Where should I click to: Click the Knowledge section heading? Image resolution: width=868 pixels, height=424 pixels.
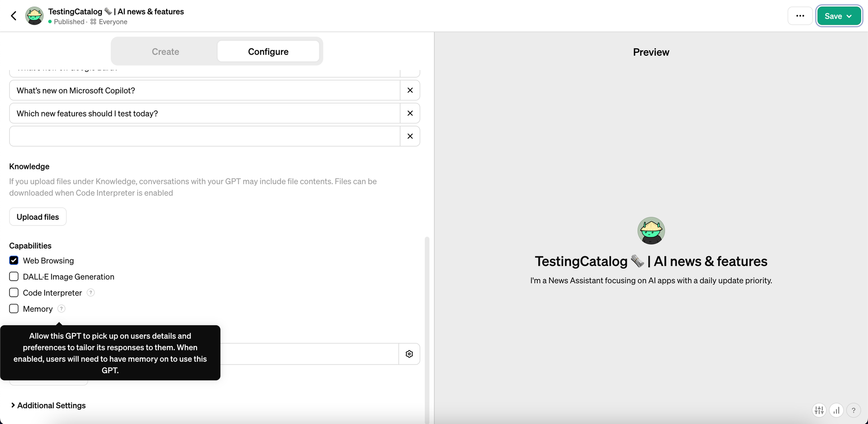[29, 166]
